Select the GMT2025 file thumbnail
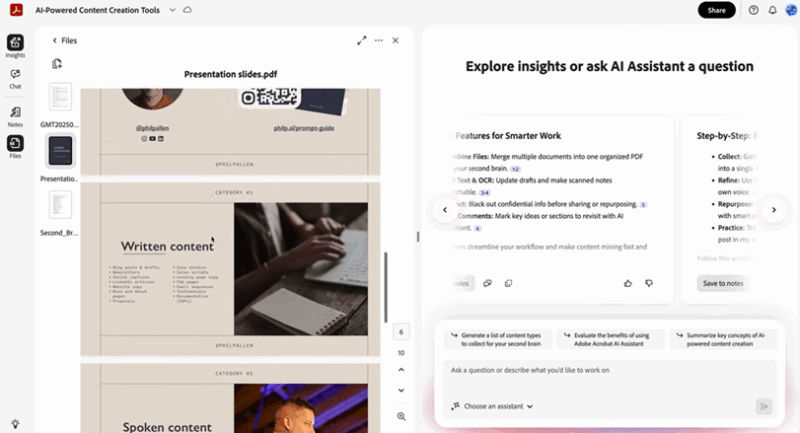This screenshot has height=433, width=800. (x=60, y=100)
